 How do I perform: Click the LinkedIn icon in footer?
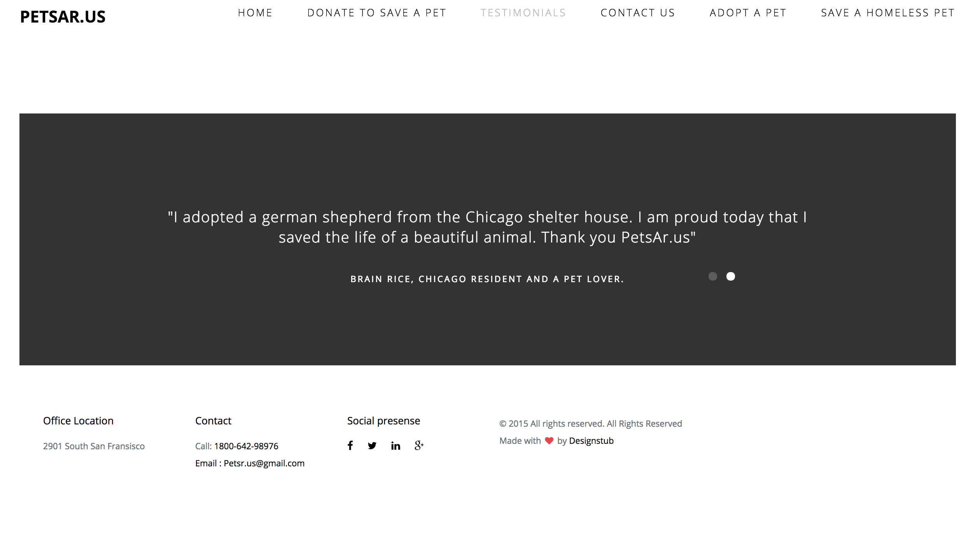point(395,446)
